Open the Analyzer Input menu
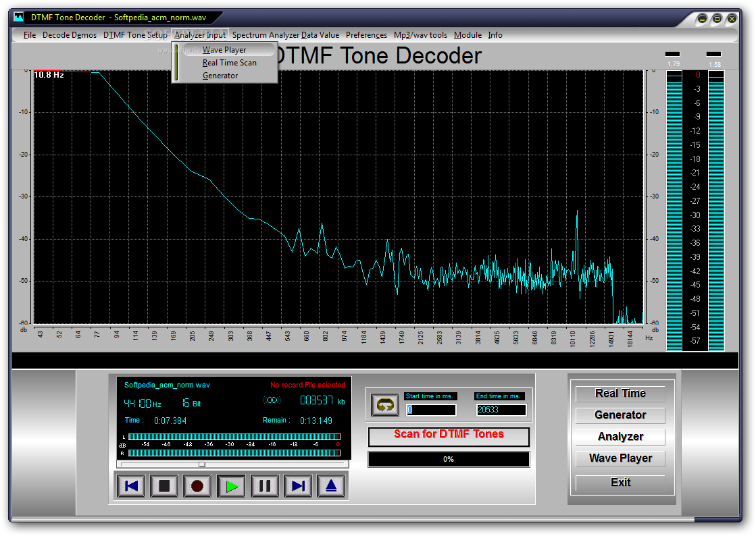The width and height of the screenshot is (756, 536). [x=200, y=35]
